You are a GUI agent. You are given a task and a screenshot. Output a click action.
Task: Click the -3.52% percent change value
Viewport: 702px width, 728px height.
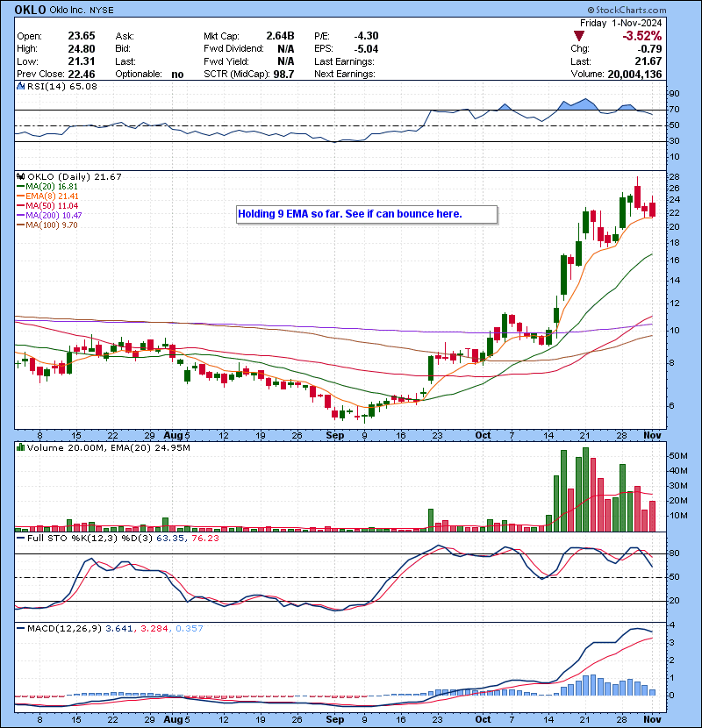click(x=642, y=36)
